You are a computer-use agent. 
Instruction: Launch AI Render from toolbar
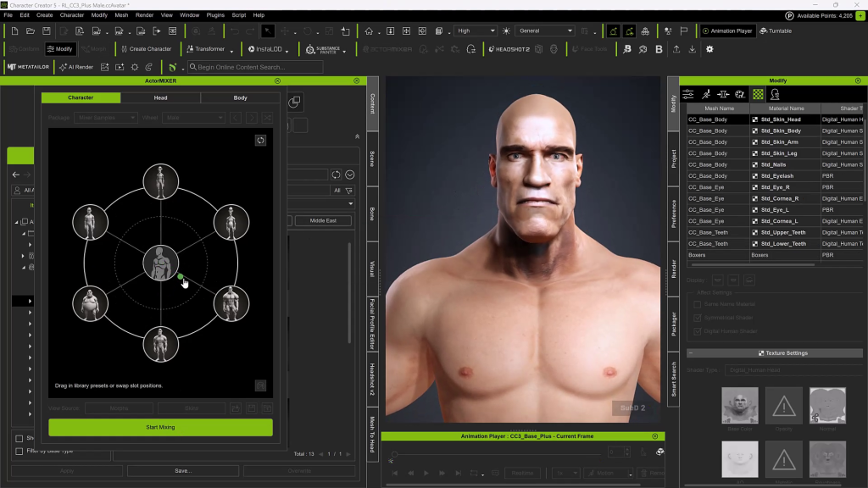[76, 67]
